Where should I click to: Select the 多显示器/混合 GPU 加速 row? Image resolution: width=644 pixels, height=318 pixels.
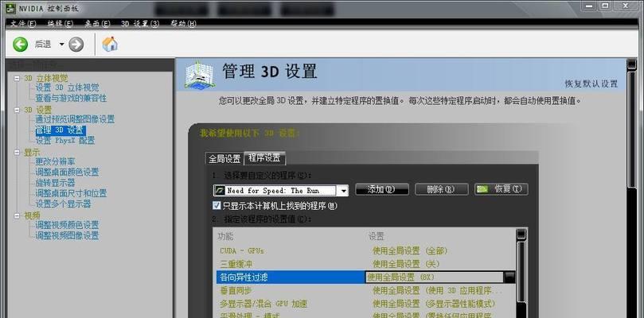[365, 304]
